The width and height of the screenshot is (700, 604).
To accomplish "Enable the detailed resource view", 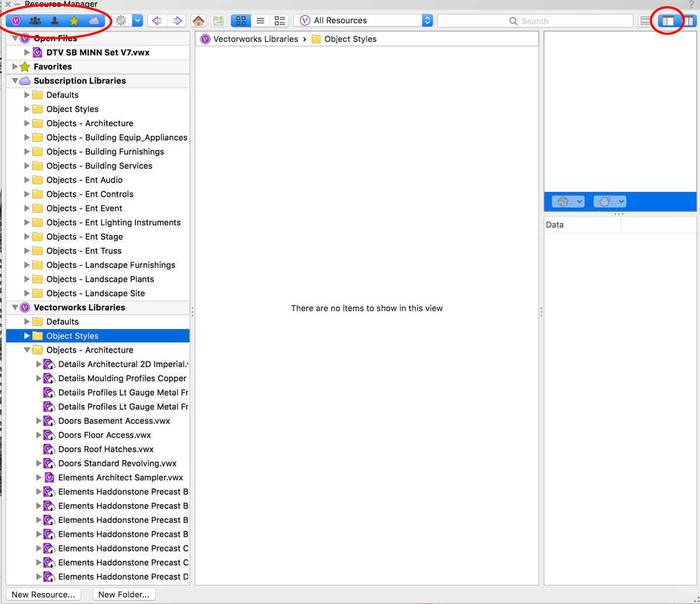I will tap(279, 20).
